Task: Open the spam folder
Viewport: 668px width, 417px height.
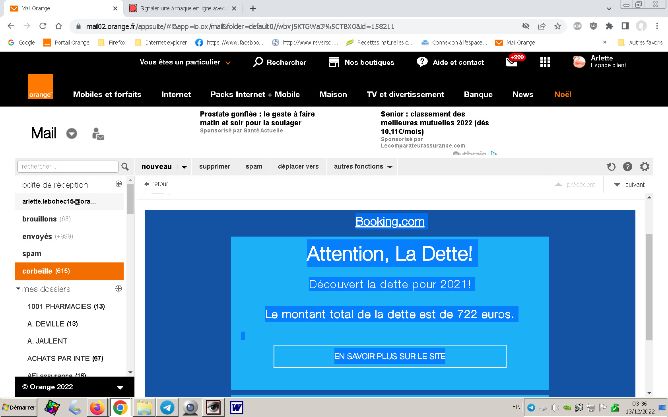Action: tap(32, 254)
